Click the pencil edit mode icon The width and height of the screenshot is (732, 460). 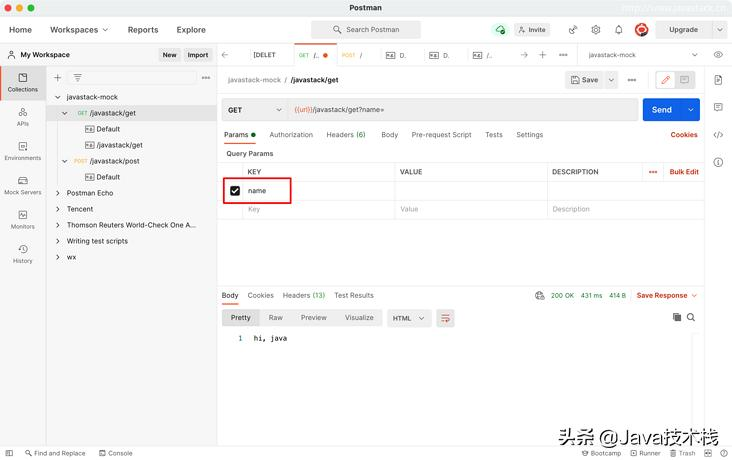pyautogui.click(x=665, y=80)
